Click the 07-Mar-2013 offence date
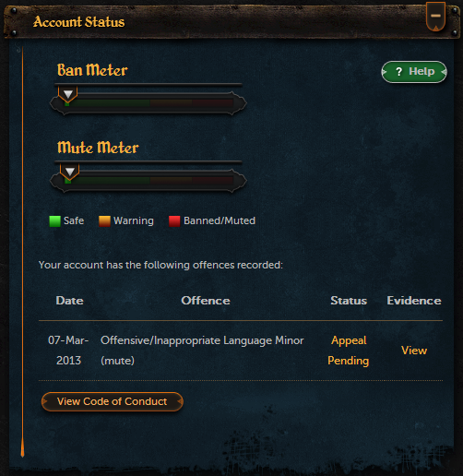Image resolution: width=463 pixels, height=476 pixels. (68, 351)
